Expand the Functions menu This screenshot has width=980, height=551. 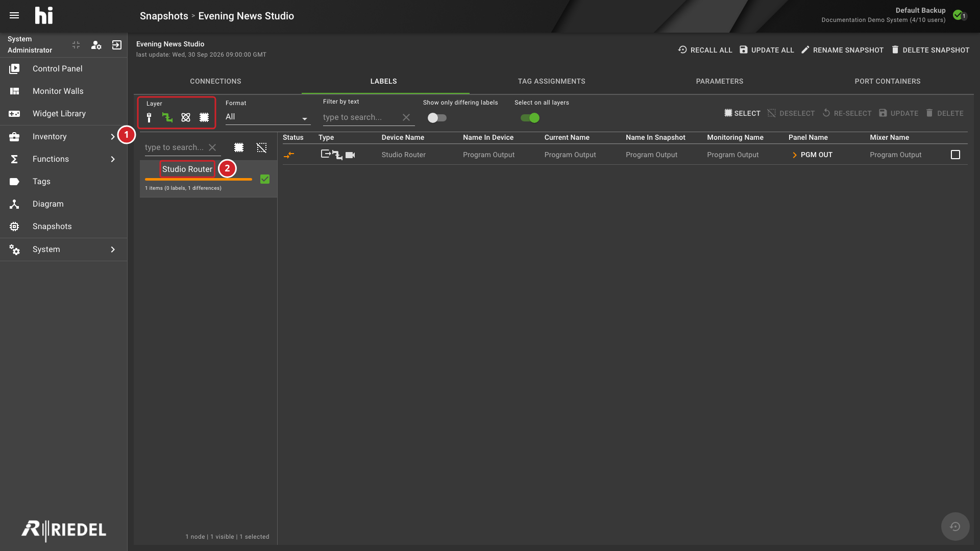[63, 159]
